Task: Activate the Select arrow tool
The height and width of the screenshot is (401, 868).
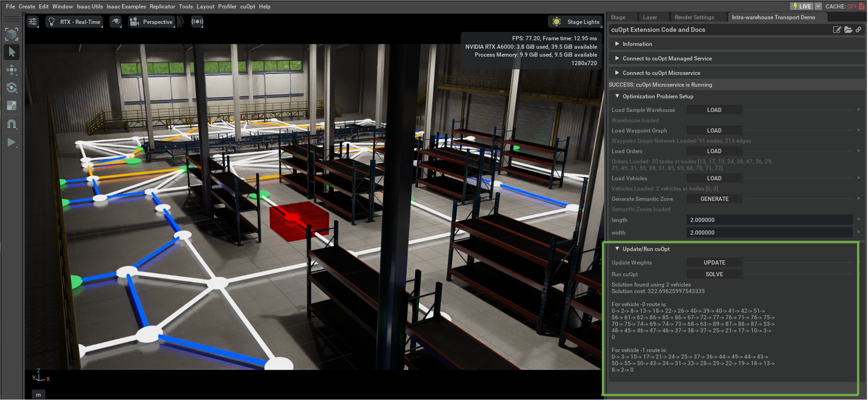Action: 12,52
